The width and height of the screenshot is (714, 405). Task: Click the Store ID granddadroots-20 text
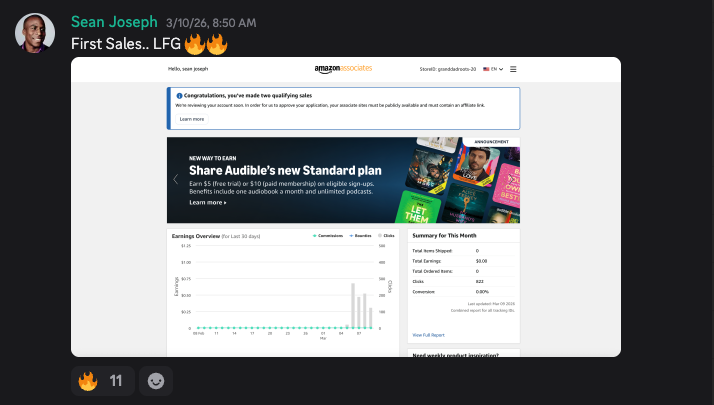[448, 69]
